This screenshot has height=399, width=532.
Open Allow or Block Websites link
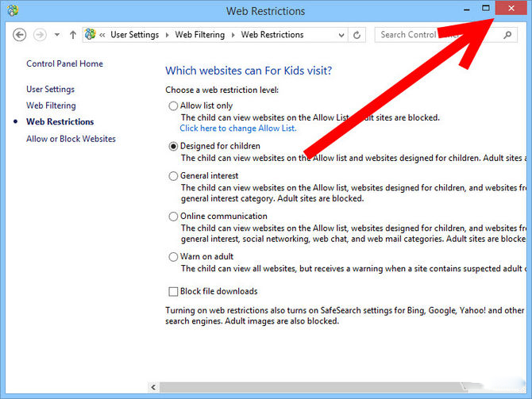tap(71, 139)
